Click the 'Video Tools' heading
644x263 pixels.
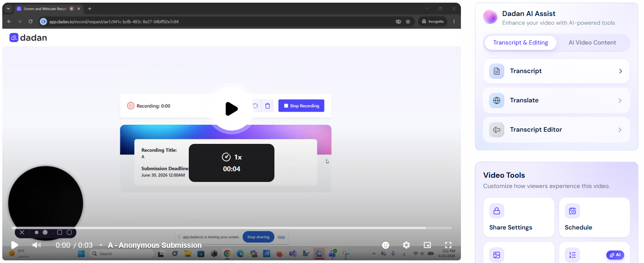pyautogui.click(x=504, y=175)
